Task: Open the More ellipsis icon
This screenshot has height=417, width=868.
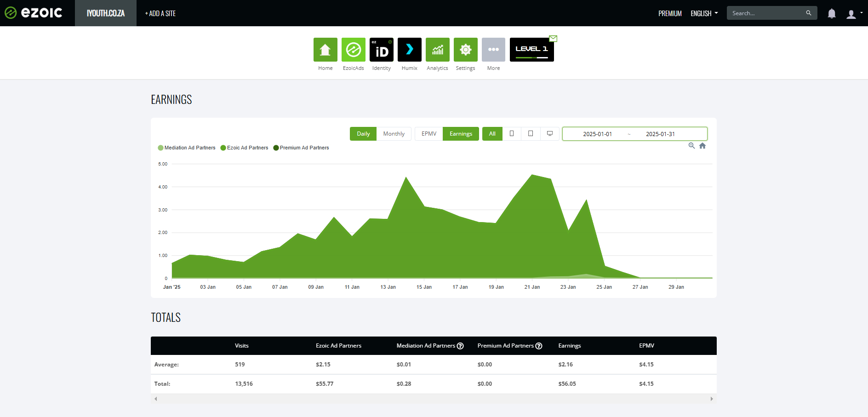Action: click(494, 50)
